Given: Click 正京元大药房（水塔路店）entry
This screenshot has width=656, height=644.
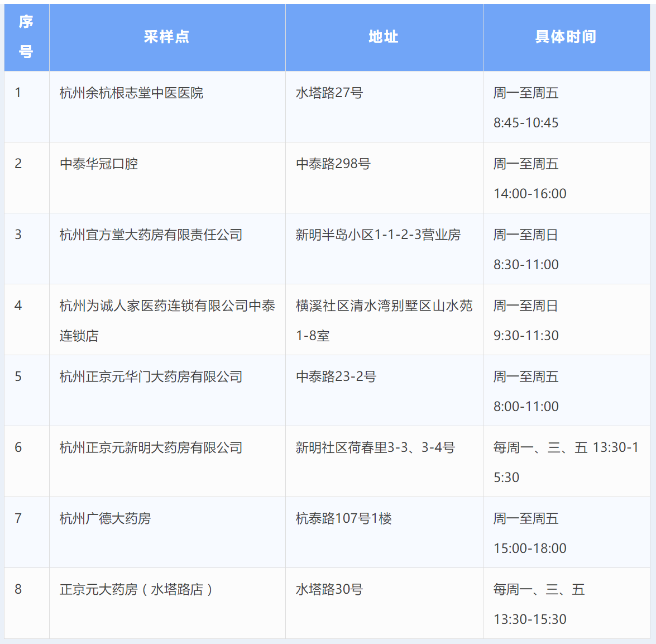Looking at the screenshot, I should coord(136,589).
